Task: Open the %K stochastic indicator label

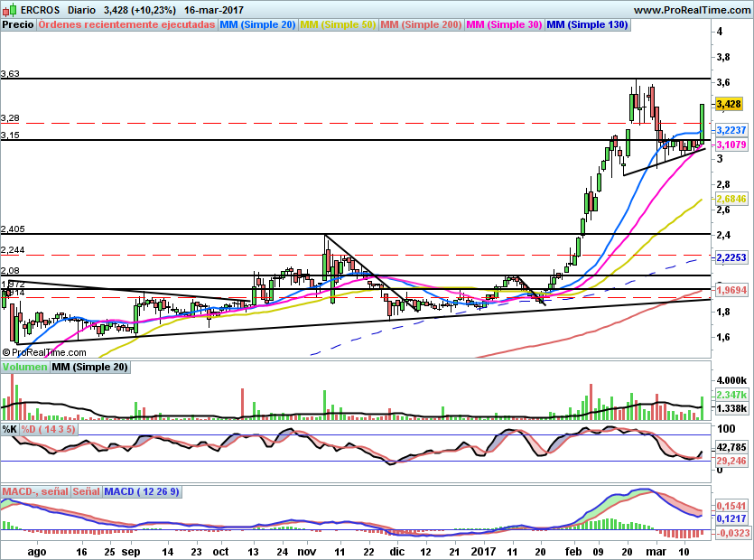Action: click(10, 429)
